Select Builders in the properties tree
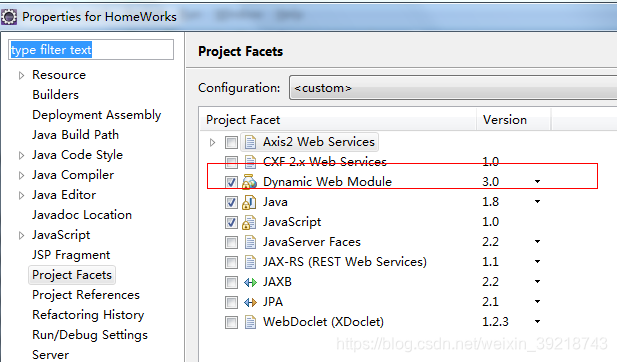This screenshot has width=617, height=362. coord(55,95)
